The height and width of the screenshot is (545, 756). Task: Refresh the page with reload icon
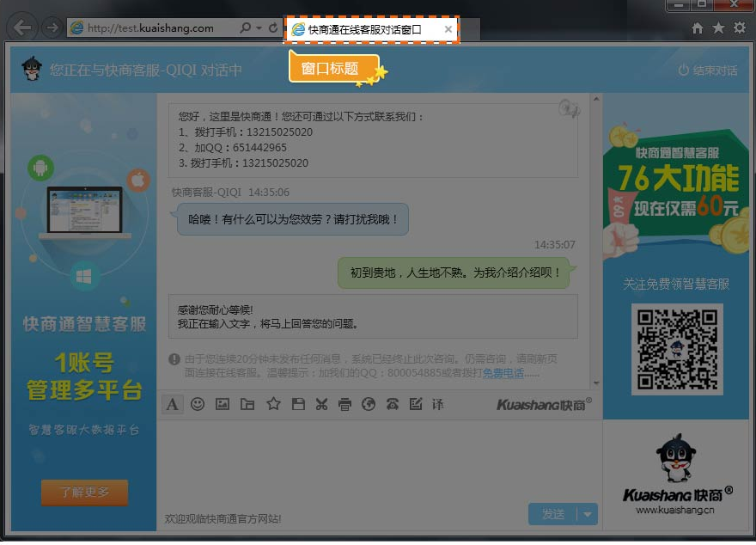click(x=273, y=28)
